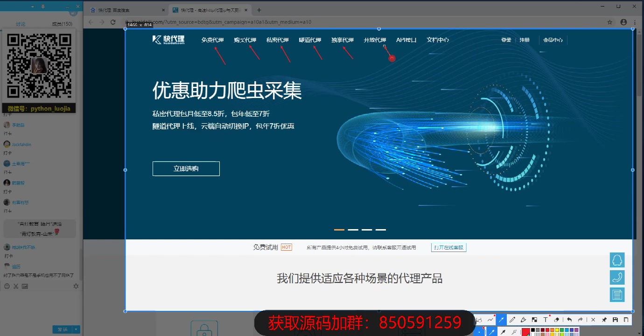
Task: Select the Pencil drawing tool
Action: click(512, 320)
